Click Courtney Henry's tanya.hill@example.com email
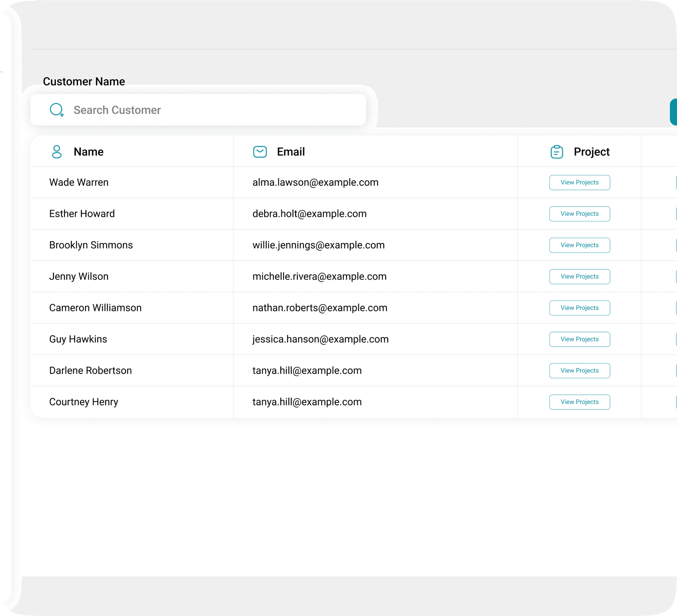 click(x=307, y=402)
